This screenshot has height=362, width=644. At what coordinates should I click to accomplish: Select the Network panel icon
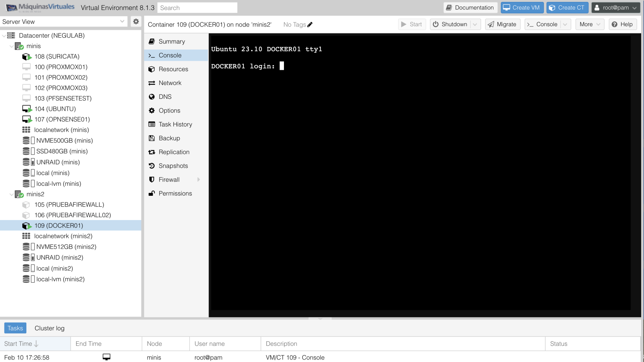(152, 83)
